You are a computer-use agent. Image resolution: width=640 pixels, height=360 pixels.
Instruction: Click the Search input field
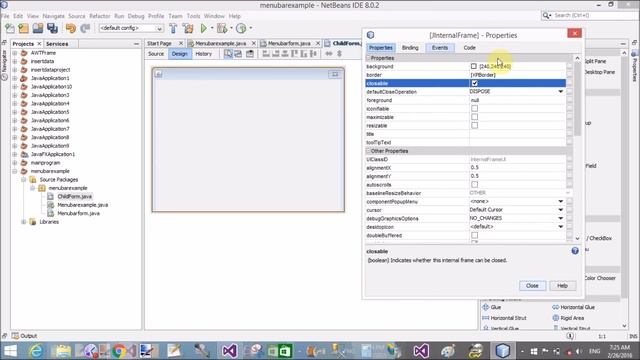pyautogui.click(x=594, y=16)
